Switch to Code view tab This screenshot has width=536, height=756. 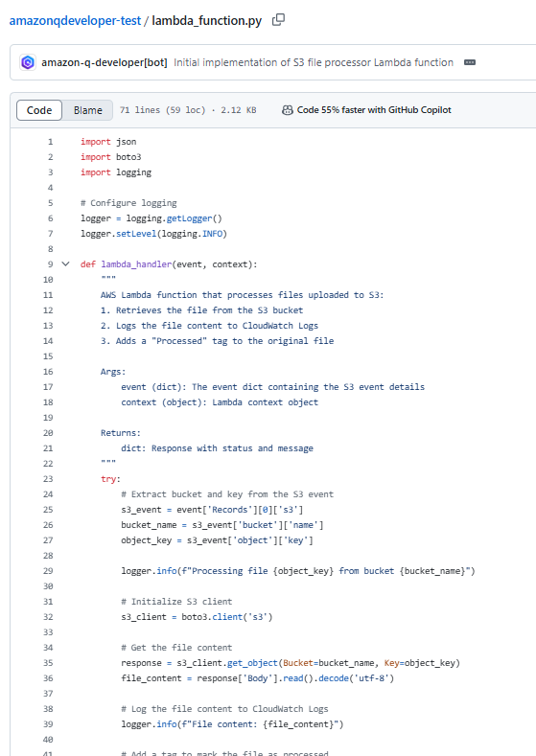tap(39, 110)
